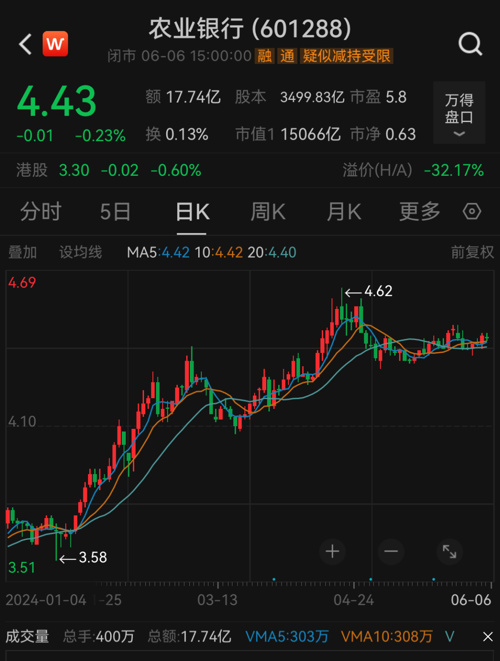Select the 4.62 high point marker
500x661 pixels.
(x=368, y=291)
